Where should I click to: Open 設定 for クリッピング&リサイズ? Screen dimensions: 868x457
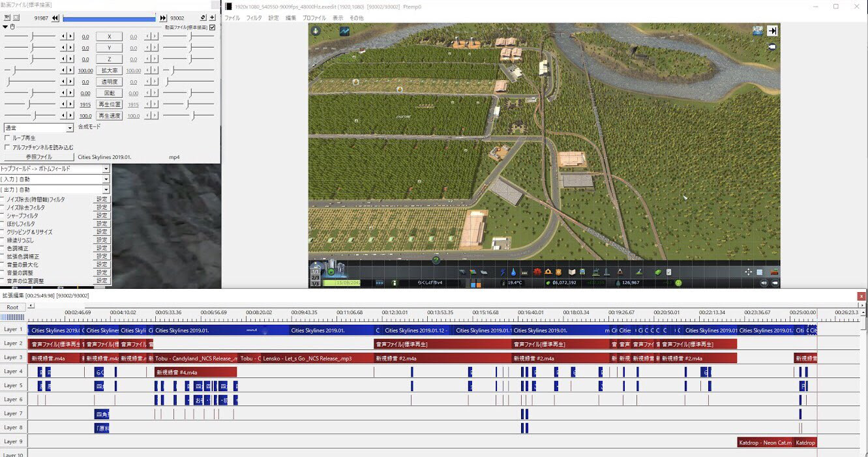tap(102, 232)
